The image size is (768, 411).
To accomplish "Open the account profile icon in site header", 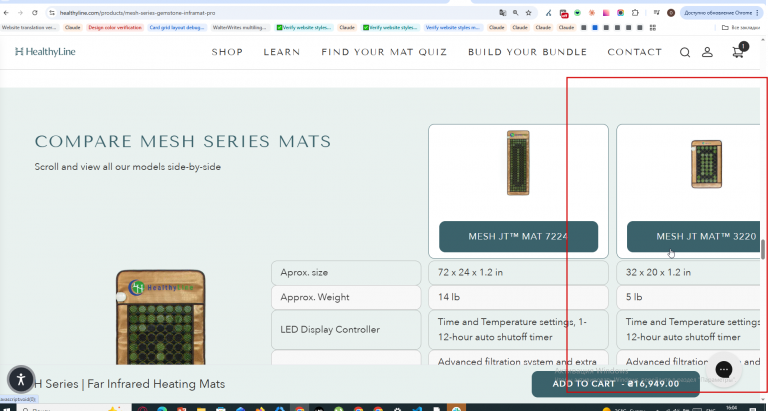I will tap(707, 52).
